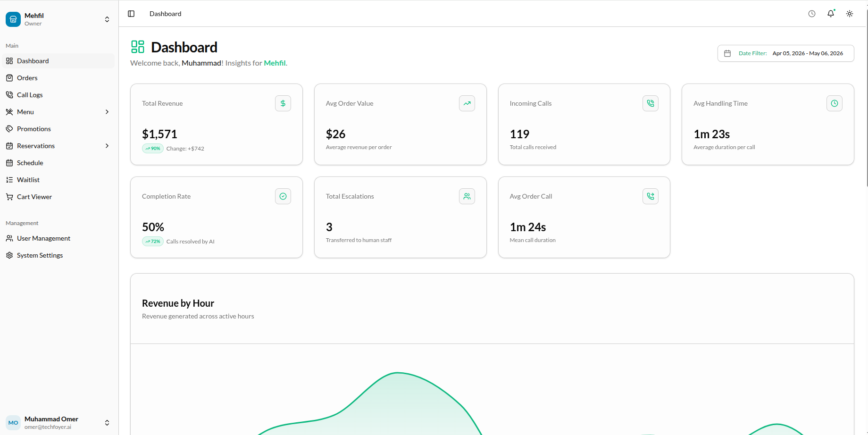Screen dimensions: 868x435
Task: Click the Dashboard breadcrumb in top bar
Action: (x=165, y=14)
